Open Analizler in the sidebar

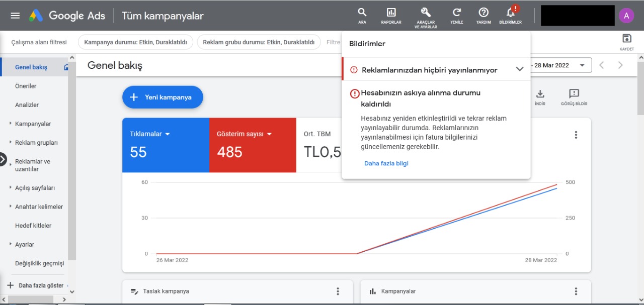(27, 105)
